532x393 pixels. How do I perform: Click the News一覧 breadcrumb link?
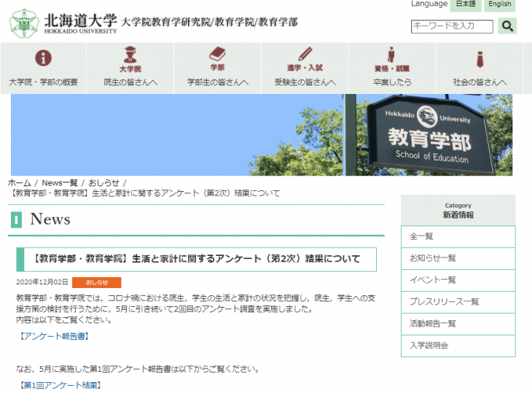point(60,182)
